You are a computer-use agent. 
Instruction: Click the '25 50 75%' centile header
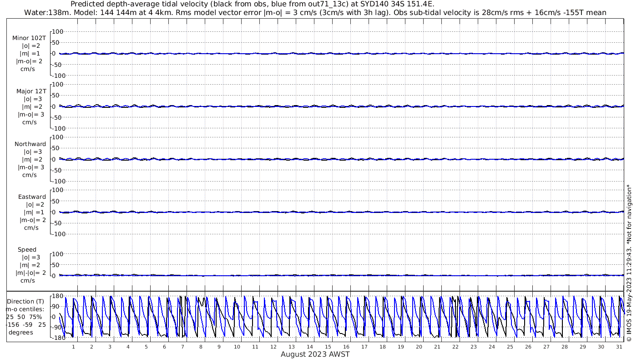click(x=24, y=317)
